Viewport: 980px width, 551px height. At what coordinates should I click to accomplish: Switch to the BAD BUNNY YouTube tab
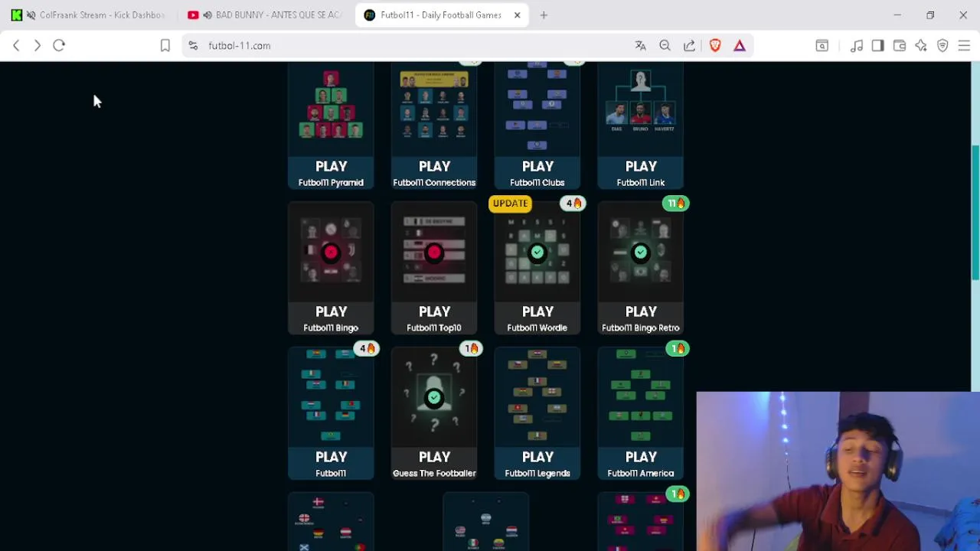tap(266, 15)
